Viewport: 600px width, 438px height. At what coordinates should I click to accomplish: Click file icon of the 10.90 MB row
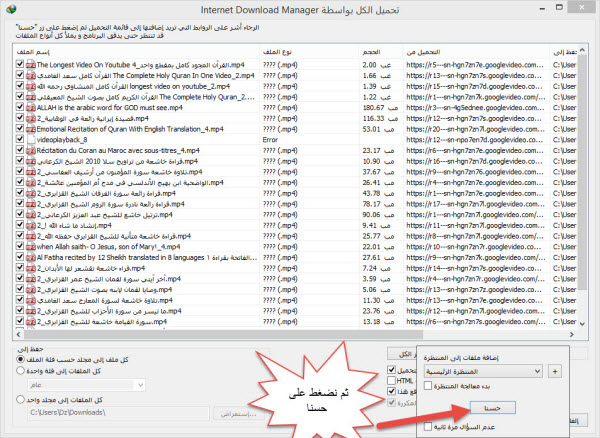pyautogui.click(x=31, y=161)
